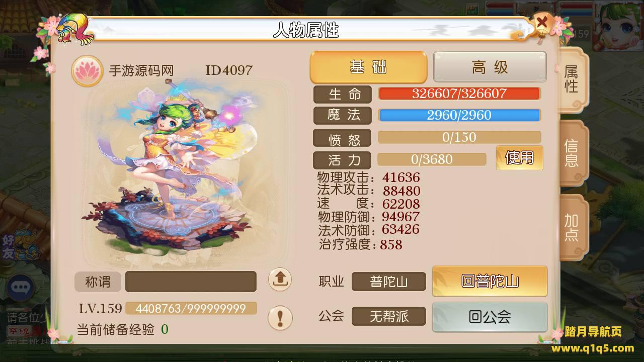Click the empty 称谓 title field

[191, 282]
